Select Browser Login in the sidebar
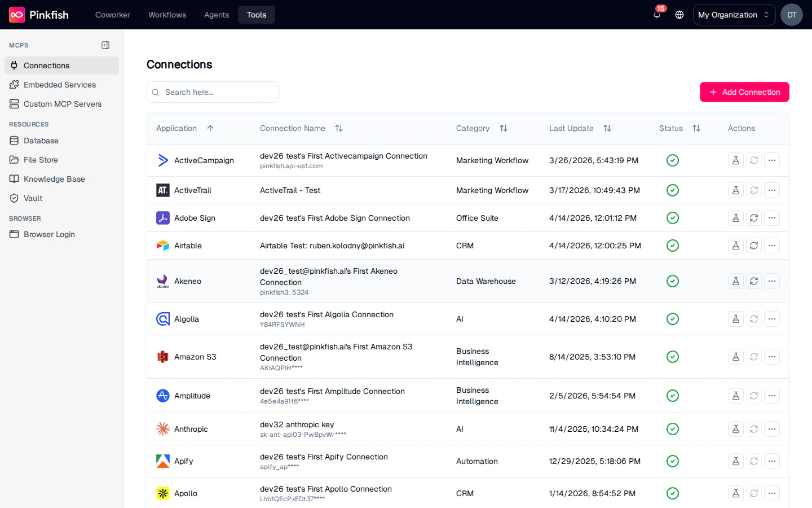812x508 pixels. [x=49, y=234]
